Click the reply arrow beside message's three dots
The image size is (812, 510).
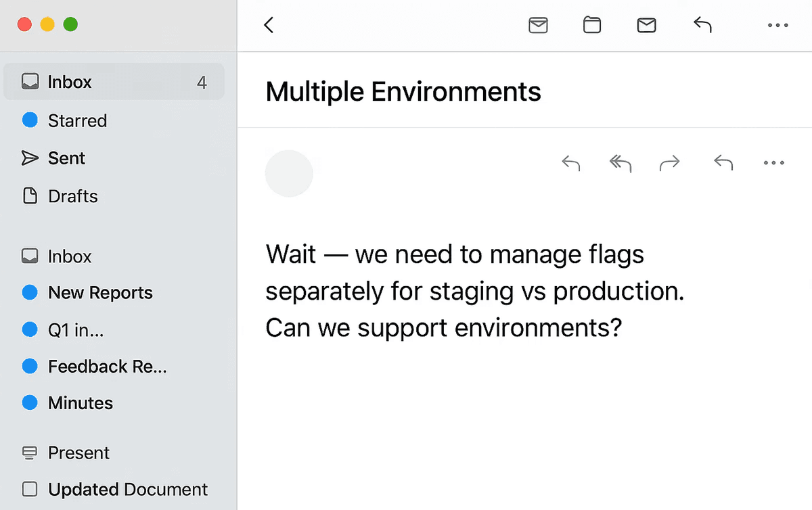(x=723, y=163)
